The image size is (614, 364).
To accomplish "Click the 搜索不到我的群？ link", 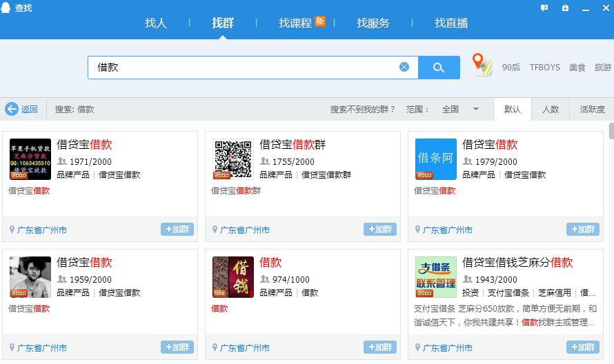I will (x=362, y=109).
